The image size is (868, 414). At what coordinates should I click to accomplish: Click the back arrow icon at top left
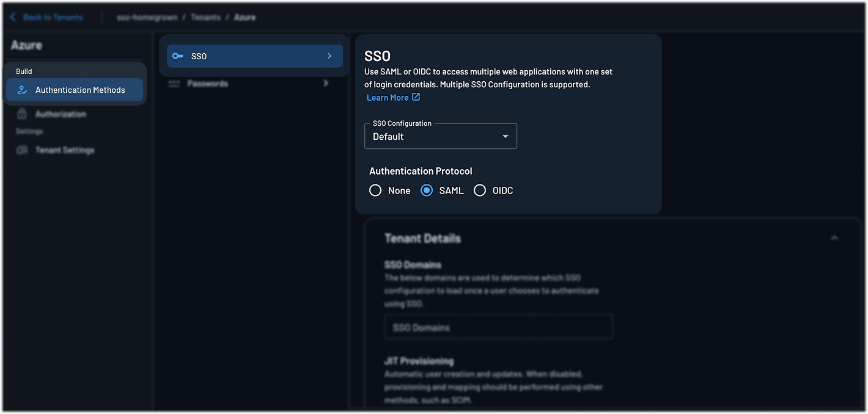tap(13, 17)
